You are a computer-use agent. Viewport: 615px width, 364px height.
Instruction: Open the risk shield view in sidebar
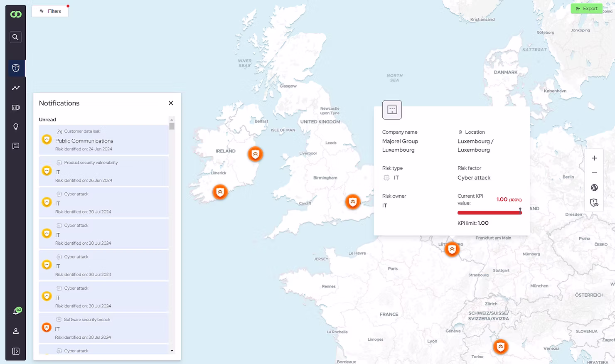click(16, 68)
